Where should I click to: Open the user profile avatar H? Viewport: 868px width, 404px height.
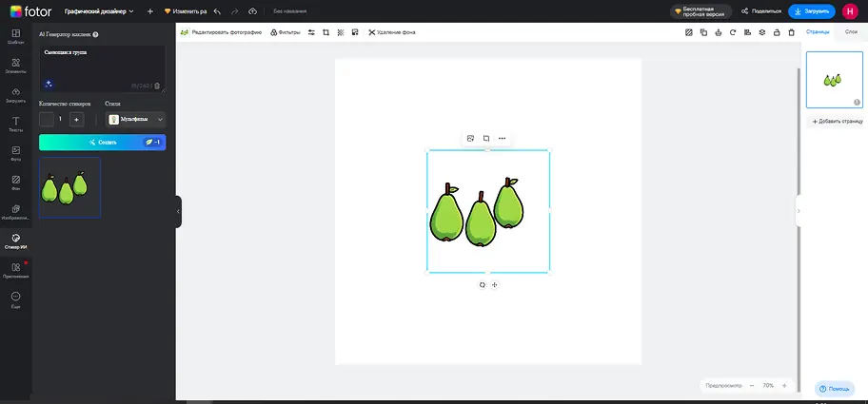850,11
